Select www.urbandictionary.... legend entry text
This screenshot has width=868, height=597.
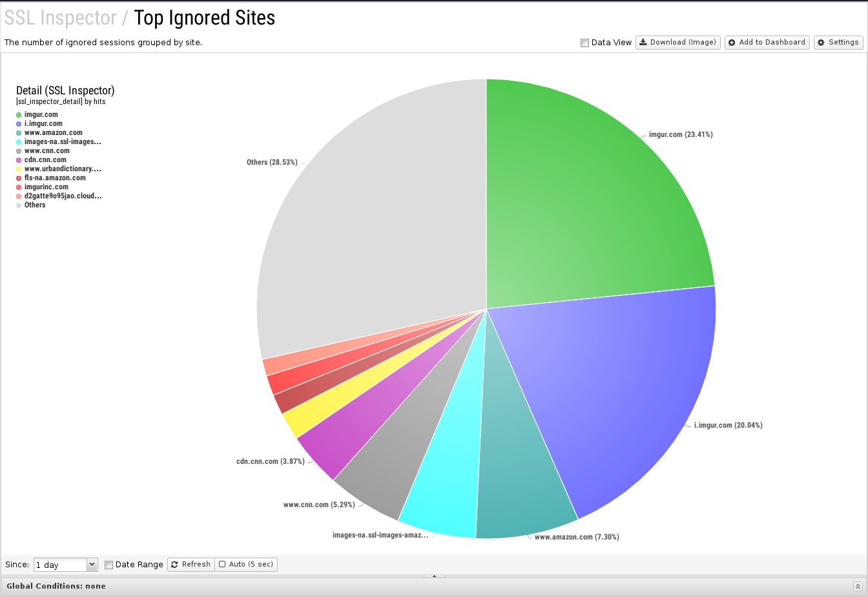(63, 169)
